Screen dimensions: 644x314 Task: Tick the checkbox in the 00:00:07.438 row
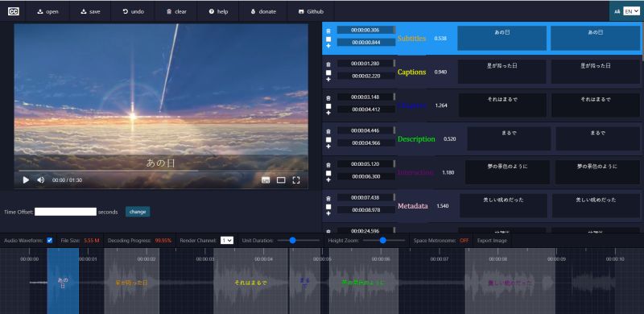click(328, 206)
